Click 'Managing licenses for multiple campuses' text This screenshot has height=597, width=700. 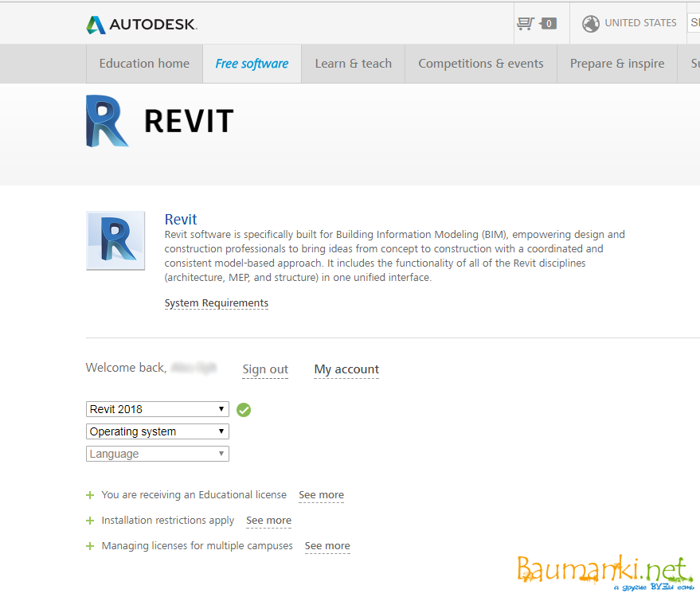197,546
